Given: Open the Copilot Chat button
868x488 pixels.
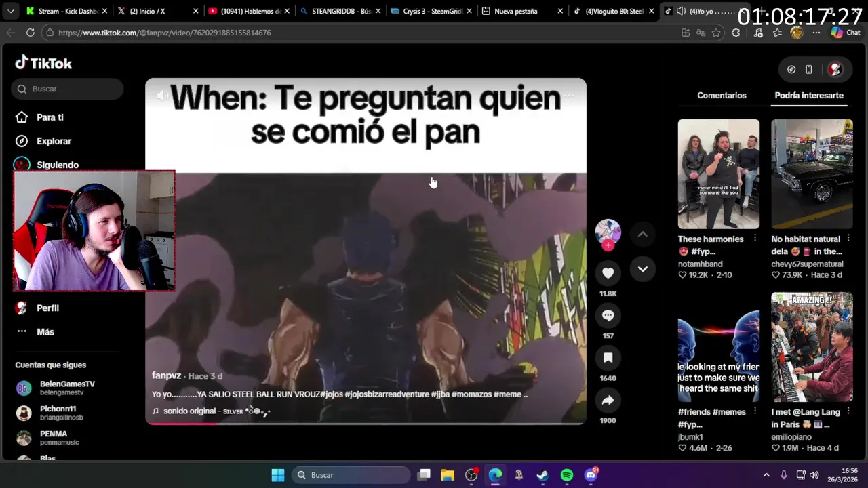Looking at the screenshot, I should tap(845, 33).
